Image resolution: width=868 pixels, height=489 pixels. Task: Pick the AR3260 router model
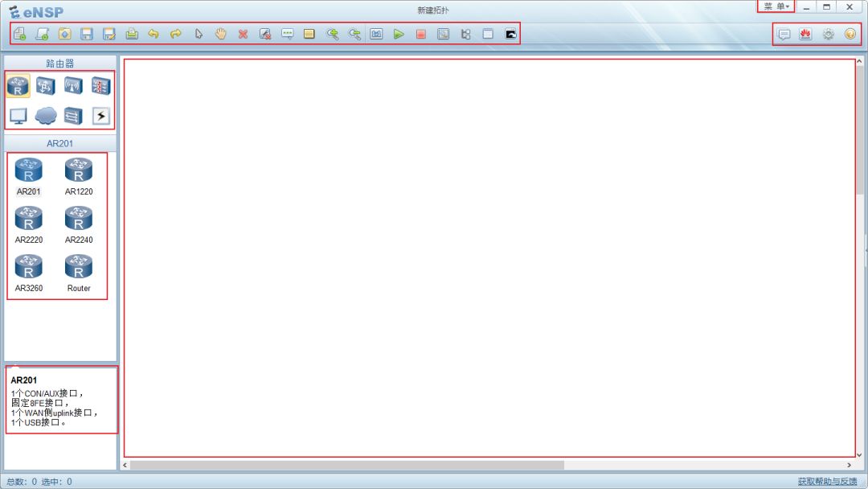click(x=29, y=273)
